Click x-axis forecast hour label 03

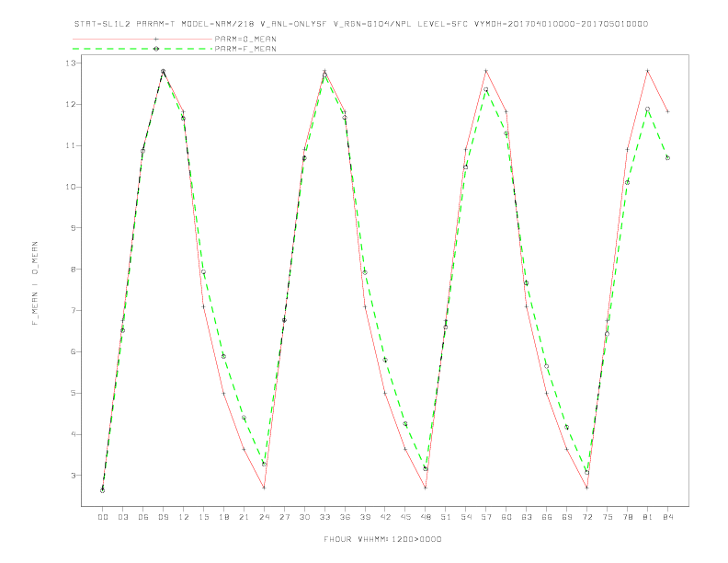[x=122, y=517]
